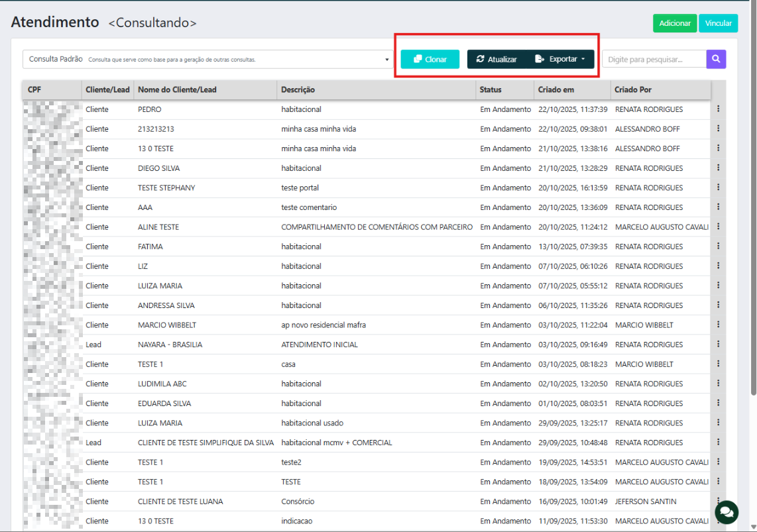
Task: Open kebab menu for PEDRO row
Action: (x=718, y=109)
